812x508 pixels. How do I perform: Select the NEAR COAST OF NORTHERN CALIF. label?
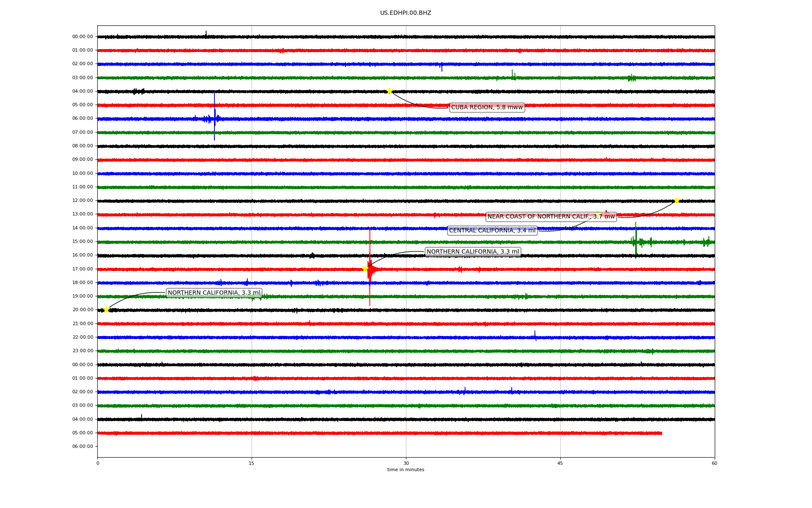pos(551,217)
